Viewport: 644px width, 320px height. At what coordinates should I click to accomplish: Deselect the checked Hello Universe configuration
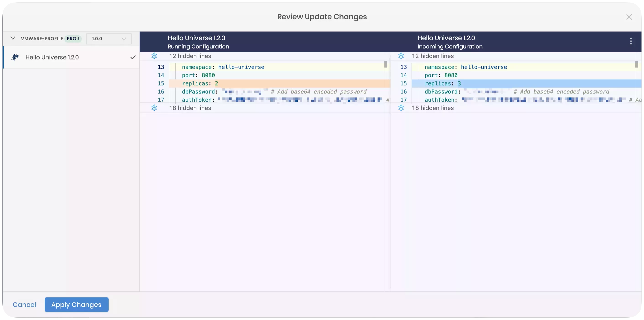[133, 57]
